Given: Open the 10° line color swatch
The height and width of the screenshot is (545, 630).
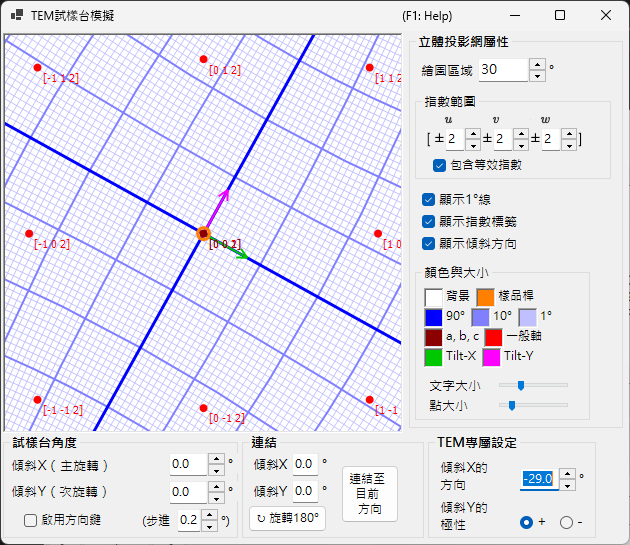Looking at the screenshot, I should (481, 317).
